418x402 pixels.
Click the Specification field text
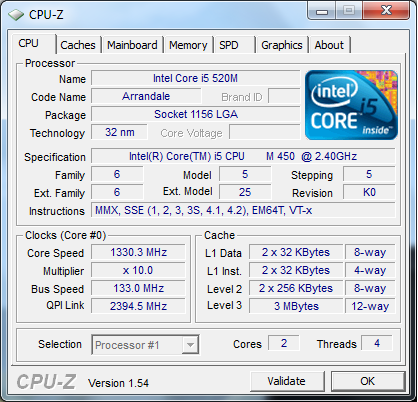pyautogui.click(x=243, y=156)
